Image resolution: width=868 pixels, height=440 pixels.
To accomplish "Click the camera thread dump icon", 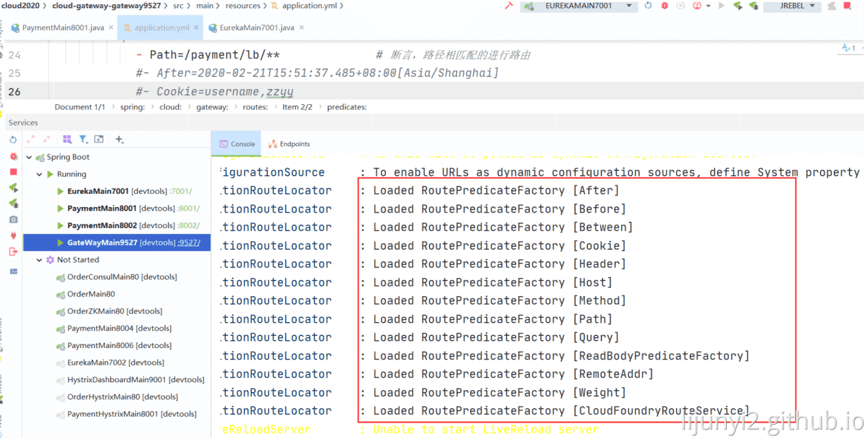I will coord(13,220).
